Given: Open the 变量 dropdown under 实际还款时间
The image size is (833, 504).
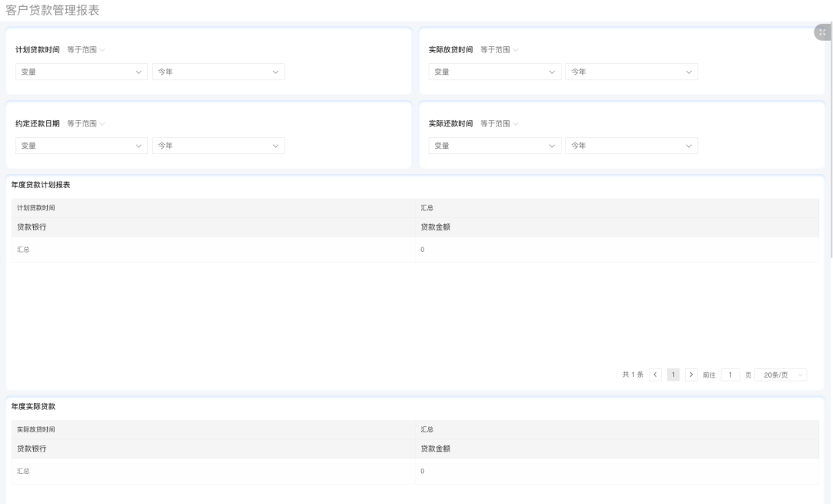Looking at the screenshot, I should [x=494, y=146].
